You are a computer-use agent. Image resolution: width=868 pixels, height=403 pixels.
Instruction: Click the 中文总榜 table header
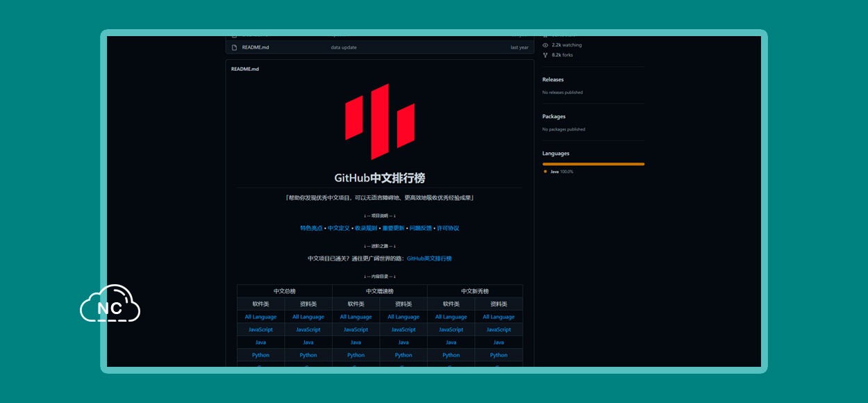click(x=285, y=291)
